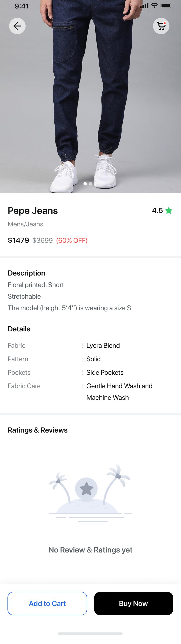Tap the 60% OFF discount label
Screen dimensions: 181x644
pyautogui.click(x=72, y=241)
